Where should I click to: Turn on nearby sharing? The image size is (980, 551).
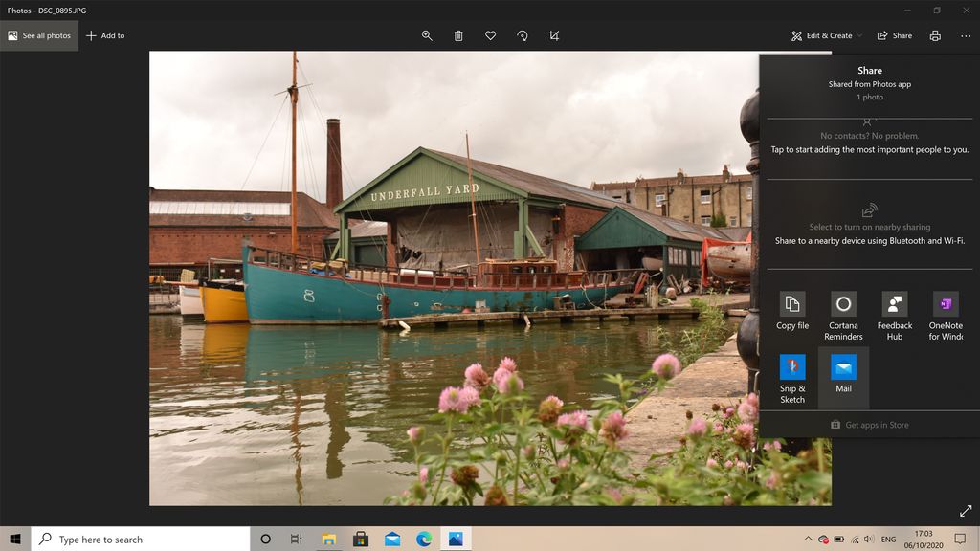click(x=869, y=227)
